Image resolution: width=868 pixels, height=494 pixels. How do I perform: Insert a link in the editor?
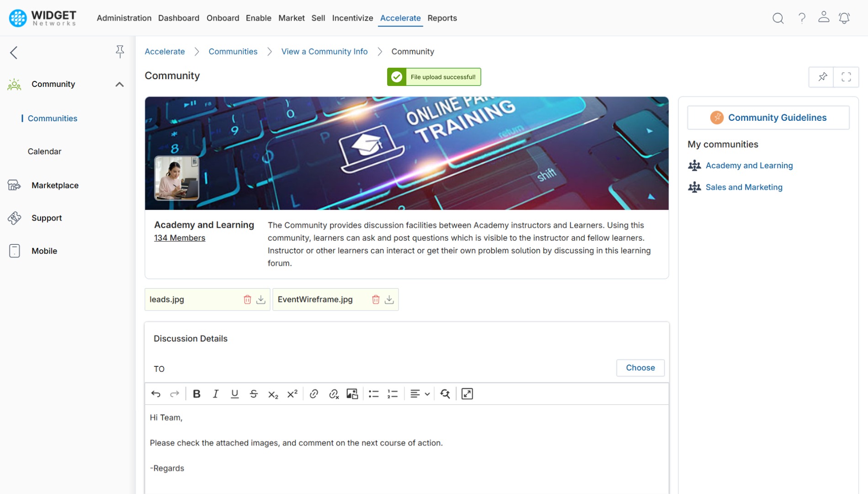click(x=314, y=394)
